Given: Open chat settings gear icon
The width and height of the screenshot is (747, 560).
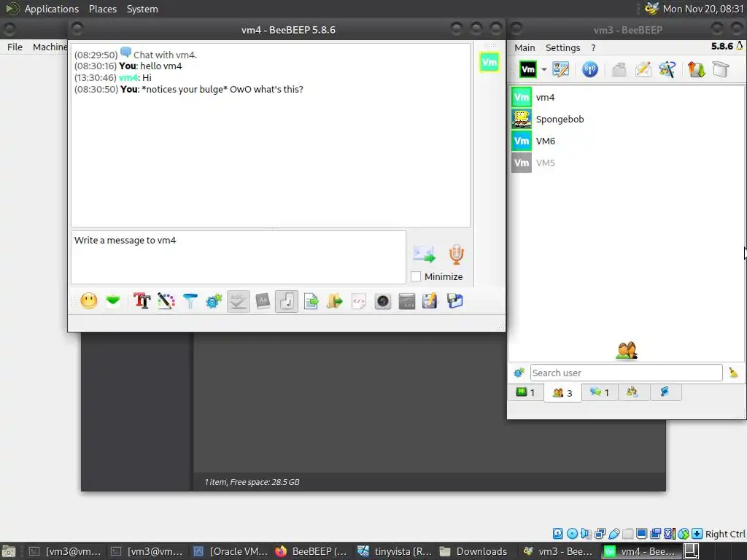Looking at the screenshot, I should coord(214,301).
